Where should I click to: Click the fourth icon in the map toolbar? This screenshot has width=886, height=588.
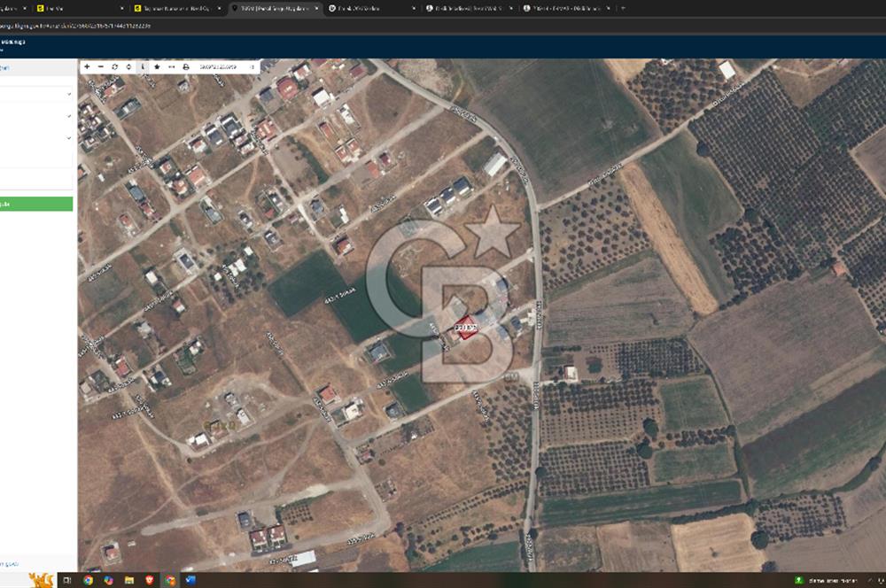point(128,66)
